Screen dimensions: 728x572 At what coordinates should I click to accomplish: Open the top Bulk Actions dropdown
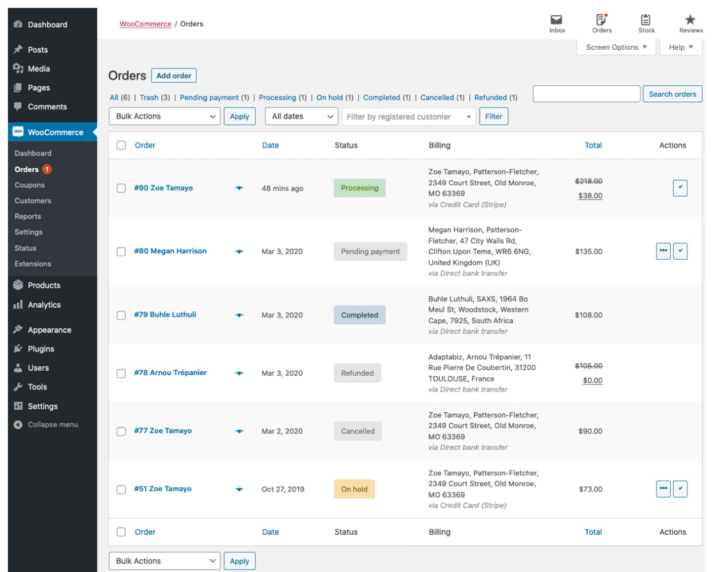(164, 117)
